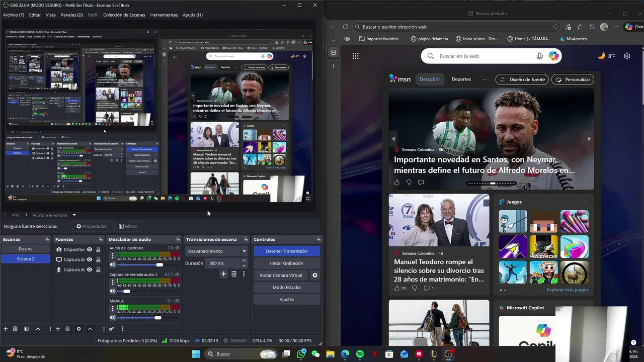Add a new scene in Escenas panel
Image resolution: width=644 pixels, height=362 pixels.
[6, 329]
